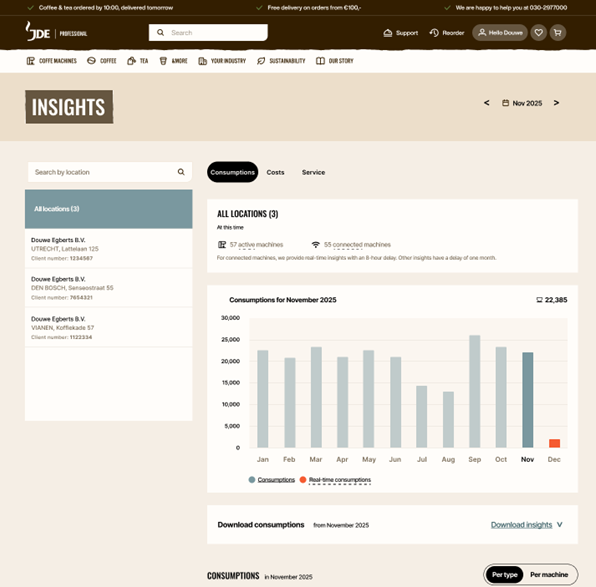The width and height of the screenshot is (596, 587).
Task: Click the Download insights link
Action: point(522,525)
